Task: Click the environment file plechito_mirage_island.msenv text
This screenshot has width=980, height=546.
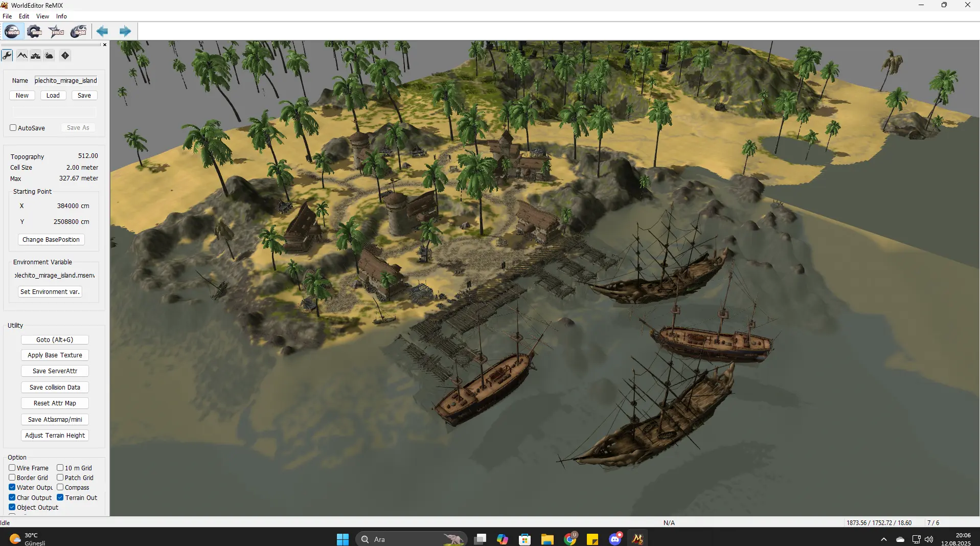Action: [x=55, y=276]
